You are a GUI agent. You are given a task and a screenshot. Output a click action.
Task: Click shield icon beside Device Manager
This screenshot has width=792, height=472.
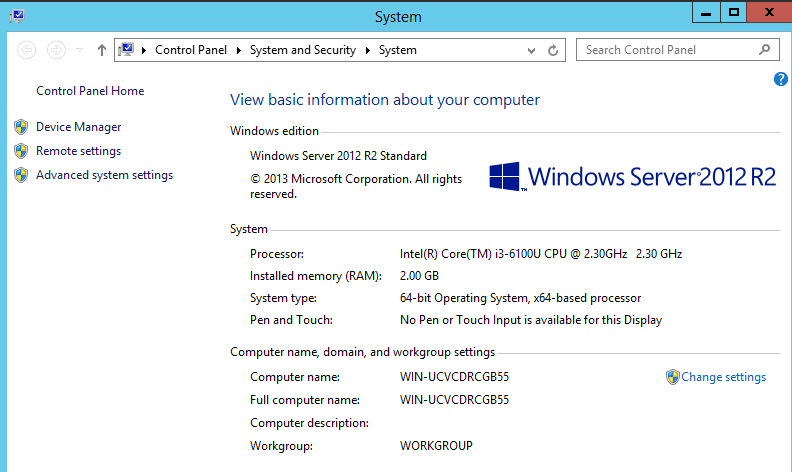coord(21,127)
